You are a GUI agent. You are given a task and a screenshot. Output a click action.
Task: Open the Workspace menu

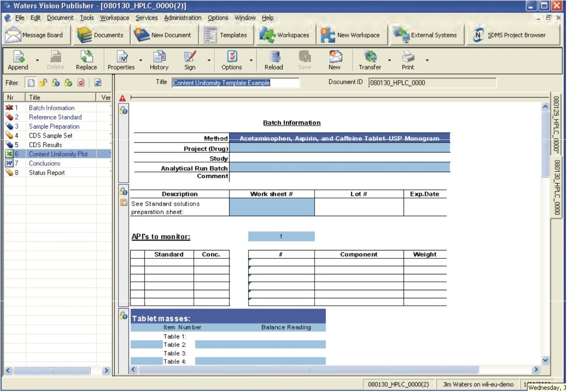coord(115,18)
